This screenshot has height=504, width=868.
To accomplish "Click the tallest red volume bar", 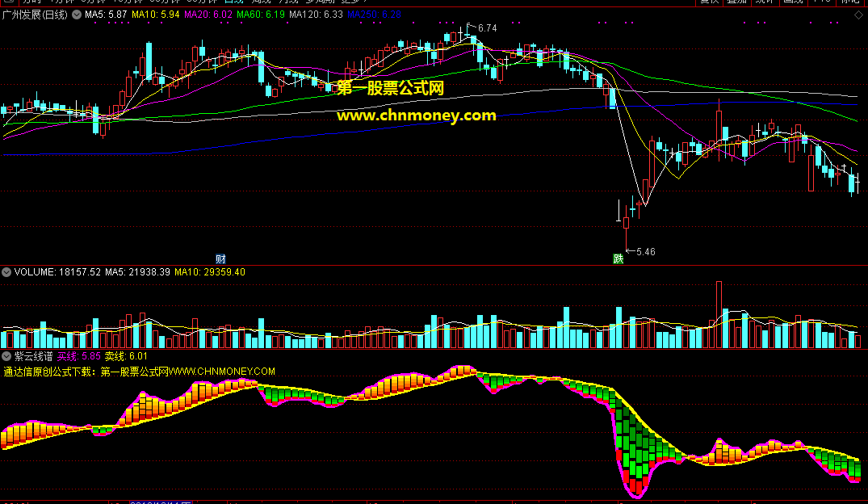I will coord(719,314).
